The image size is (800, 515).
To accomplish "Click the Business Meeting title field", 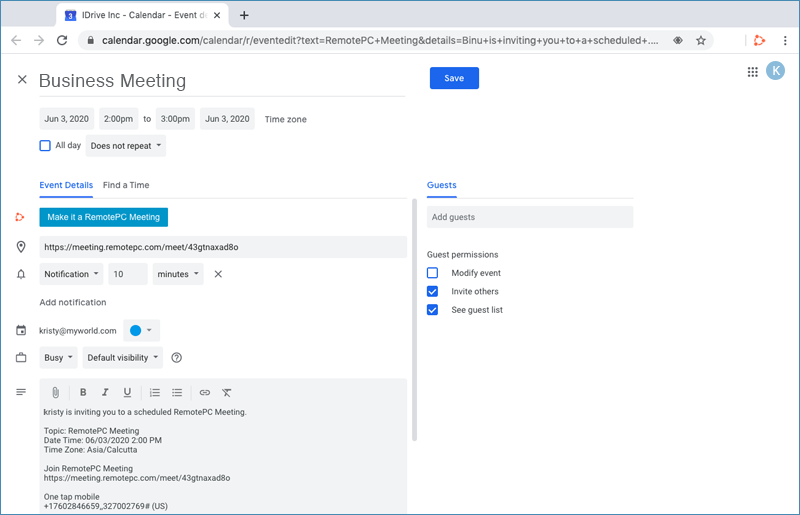I will pyautogui.click(x=222, y=81).
